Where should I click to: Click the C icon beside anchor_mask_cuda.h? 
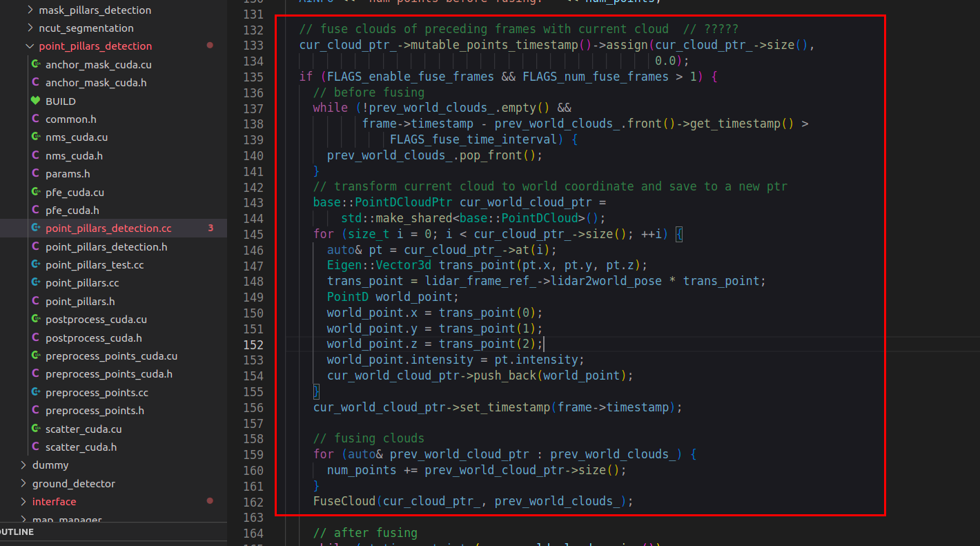tap(36, 82)
